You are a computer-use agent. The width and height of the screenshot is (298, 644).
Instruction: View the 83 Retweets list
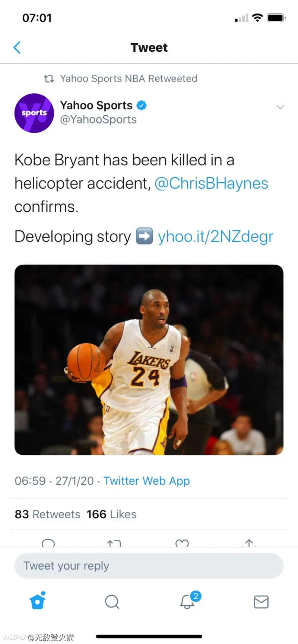48,514
